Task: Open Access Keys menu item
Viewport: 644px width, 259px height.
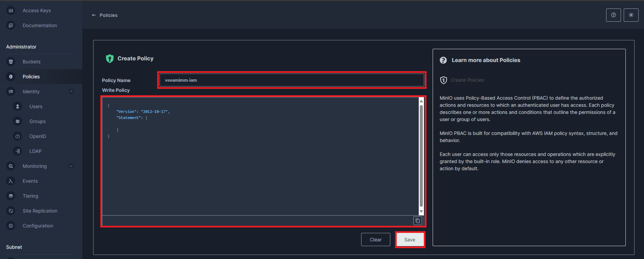Action: tap(37, 11)
